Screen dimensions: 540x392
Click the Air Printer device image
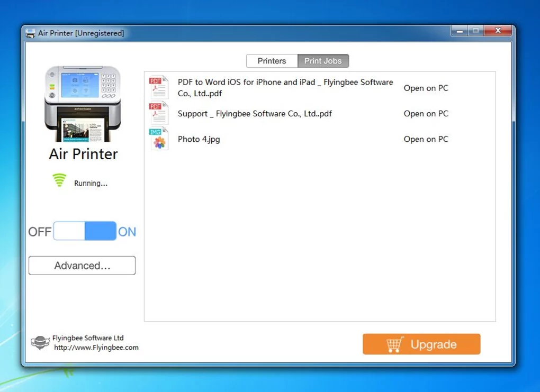(x=83, y=104)
